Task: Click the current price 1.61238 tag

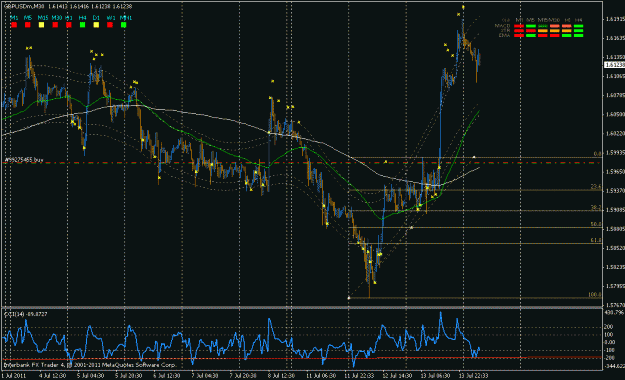Action: [x=614, y=65]
